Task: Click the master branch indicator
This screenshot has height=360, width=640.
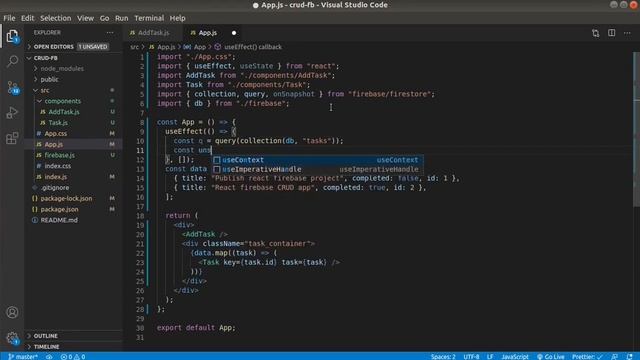Action: pos(23,356)
